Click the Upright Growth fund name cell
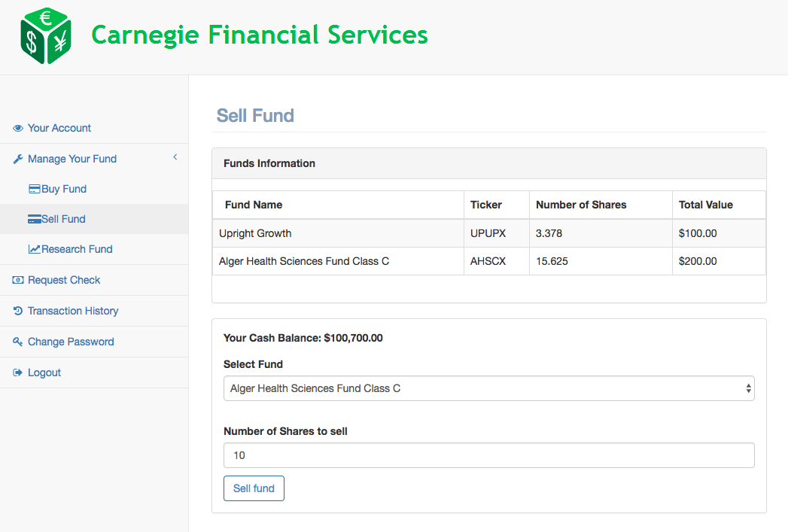 (338, 233)
